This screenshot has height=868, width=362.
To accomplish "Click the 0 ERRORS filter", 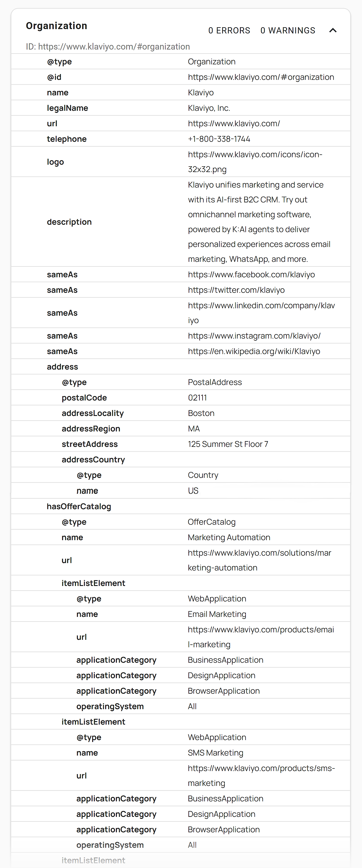I will coord(229,30).
